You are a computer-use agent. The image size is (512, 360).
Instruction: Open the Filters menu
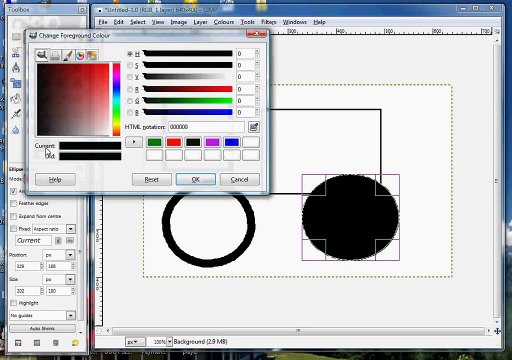(268, 22)
